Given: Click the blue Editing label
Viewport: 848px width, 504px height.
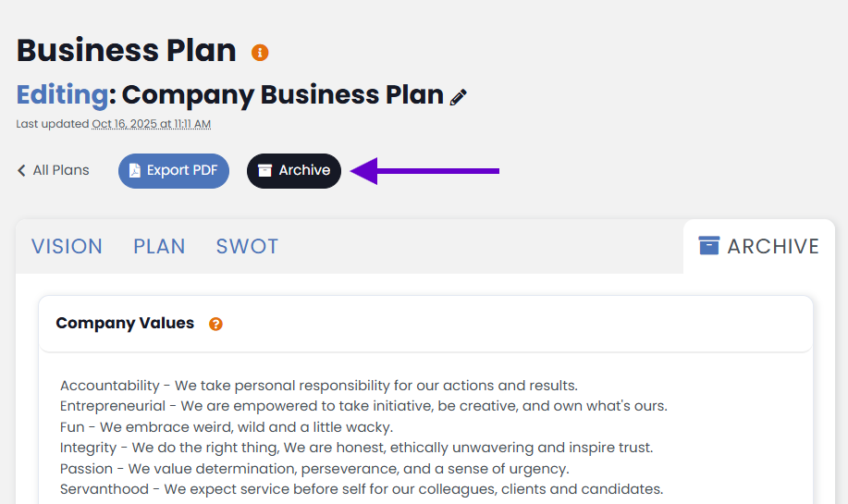Looking at the screenshot, I should click(62, 94).
